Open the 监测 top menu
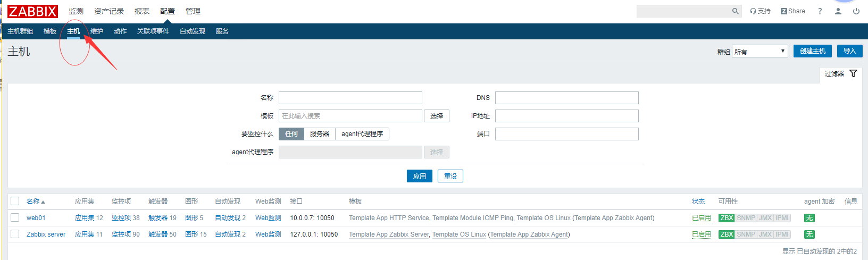Screen dimensions: 868x260 [x=76, y=11]
